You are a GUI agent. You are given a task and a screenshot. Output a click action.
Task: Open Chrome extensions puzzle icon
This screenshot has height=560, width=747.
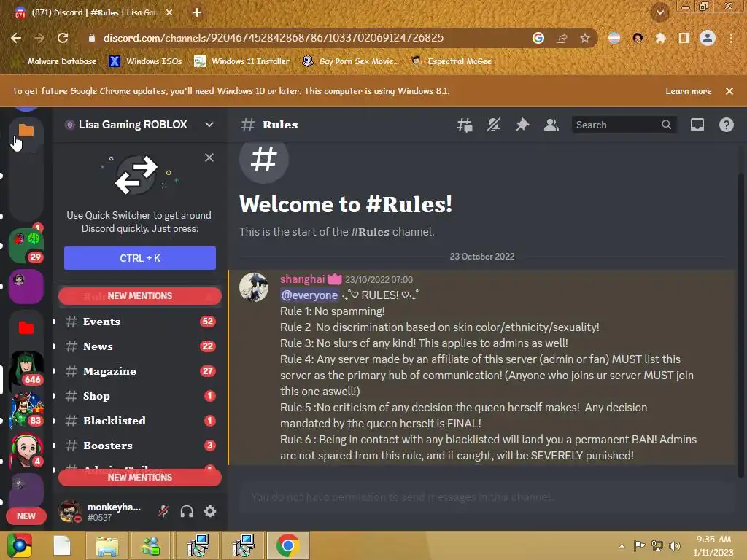tap(660, 38)
